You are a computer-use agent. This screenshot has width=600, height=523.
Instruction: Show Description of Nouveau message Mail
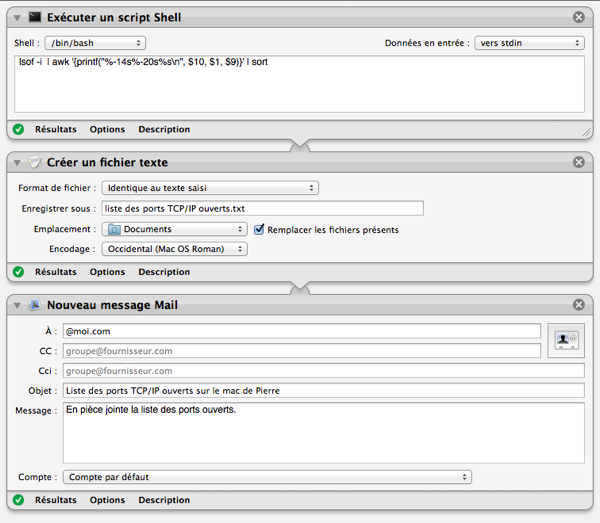pos(164,500)
